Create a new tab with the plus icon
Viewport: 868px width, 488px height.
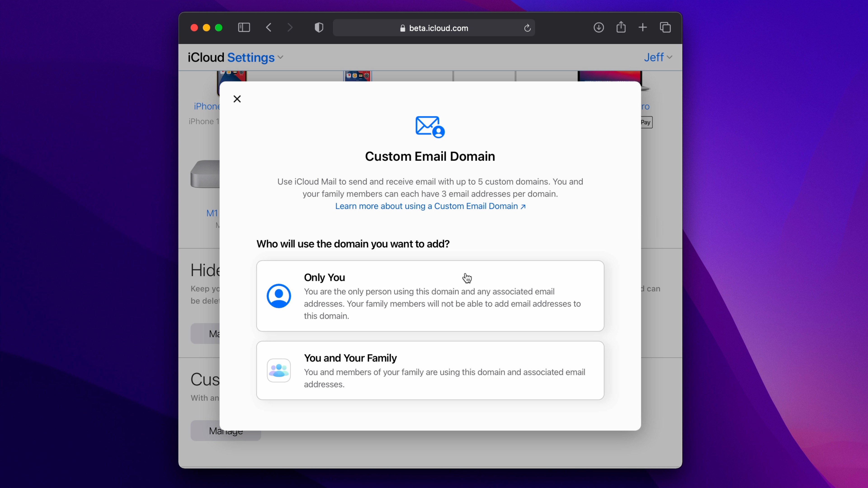(x=642, y=27)
